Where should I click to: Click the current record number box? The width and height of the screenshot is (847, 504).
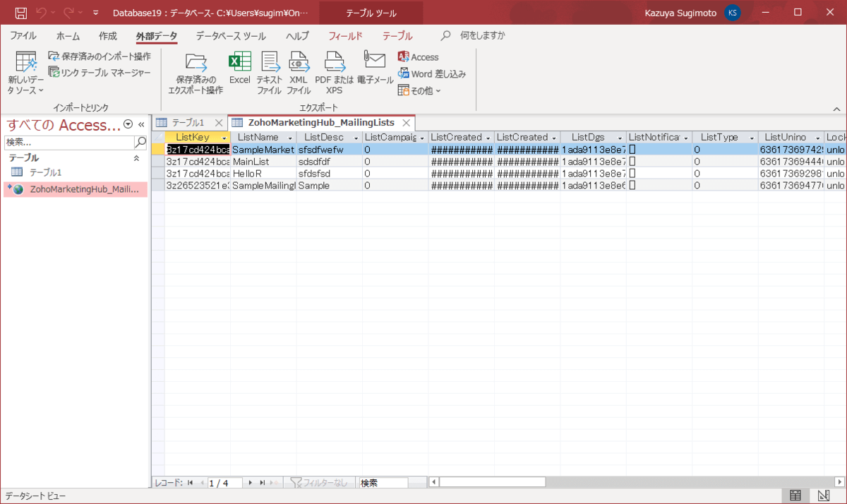(x=224, y=483)
